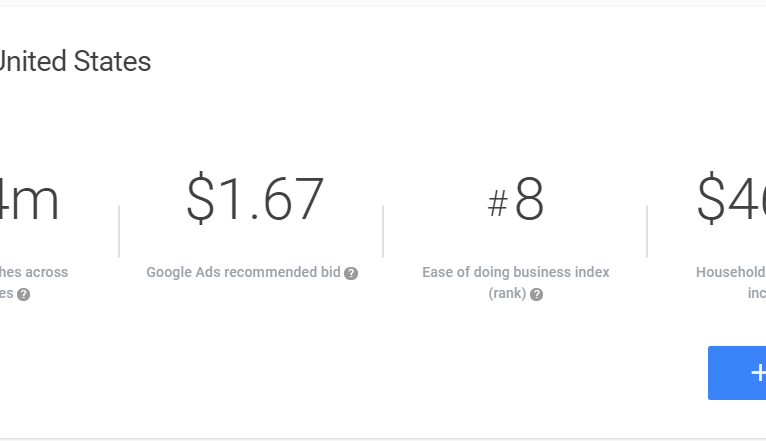The height and width of the screenshot is (441, 766).
Task: Click the cut-off "hes across" label text
Action: pyautogui.click(x=34, y=272)
